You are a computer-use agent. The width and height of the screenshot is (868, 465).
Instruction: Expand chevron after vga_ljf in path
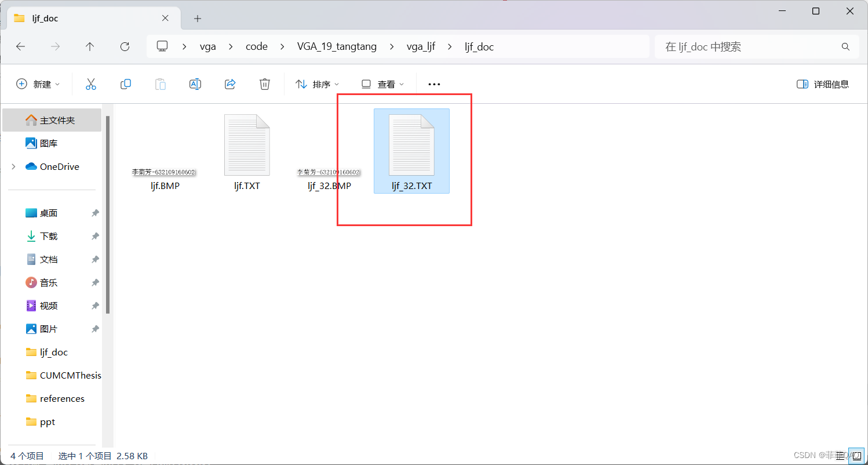click(x=450, y=47)
